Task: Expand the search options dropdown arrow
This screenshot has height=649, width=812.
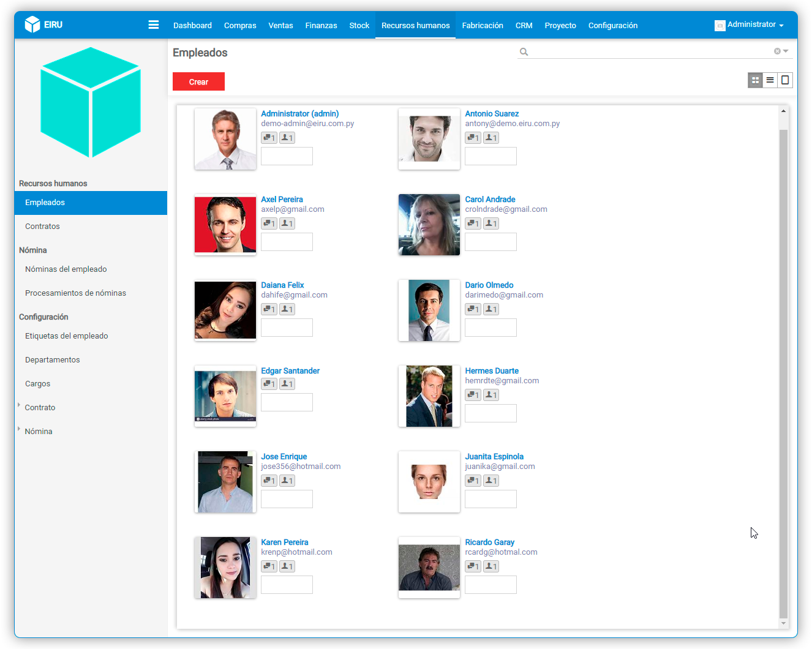Action: pos(786,51)
